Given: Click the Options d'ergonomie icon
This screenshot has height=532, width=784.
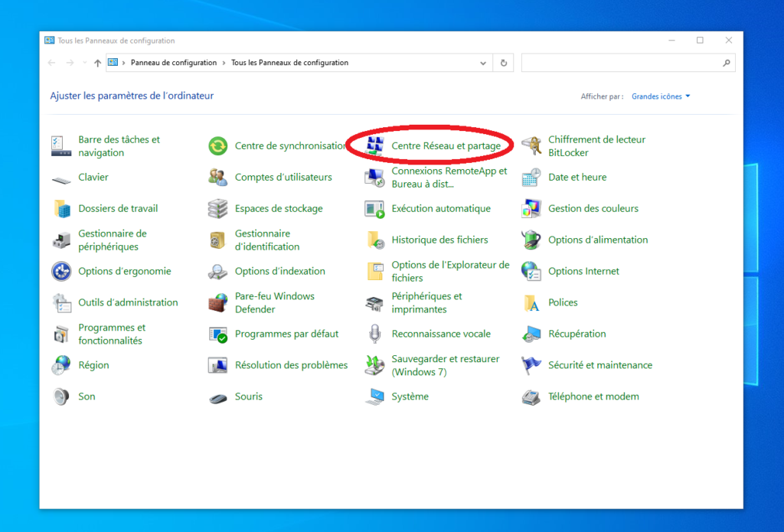Looking at the screenshot, I should [61, 272].
